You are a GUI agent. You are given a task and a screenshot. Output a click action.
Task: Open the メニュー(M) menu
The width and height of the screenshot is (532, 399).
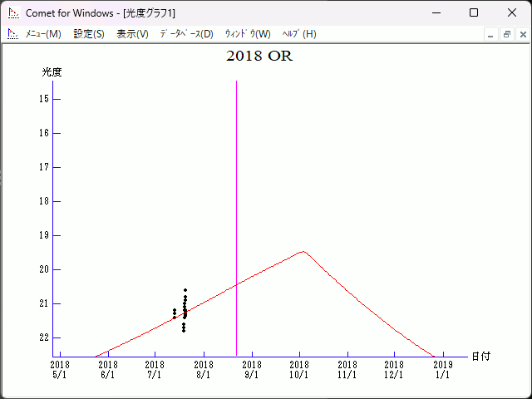[x=43, y=34]
